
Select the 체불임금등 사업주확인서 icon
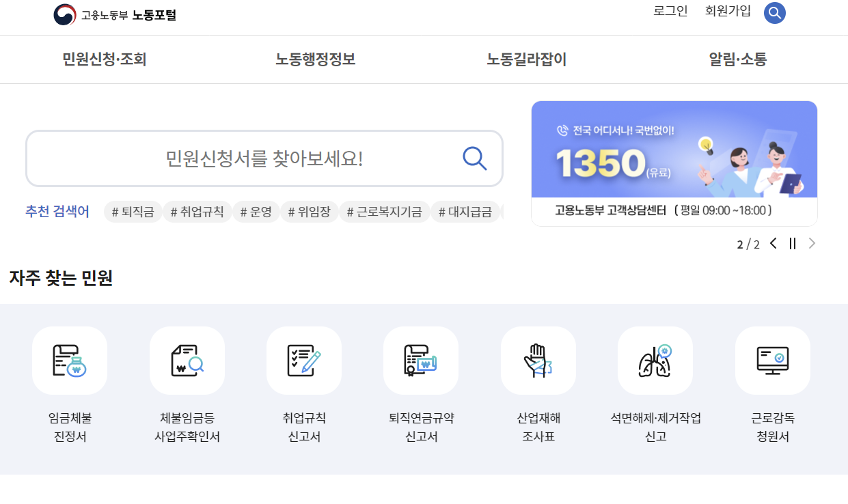[x=187, y=361]
